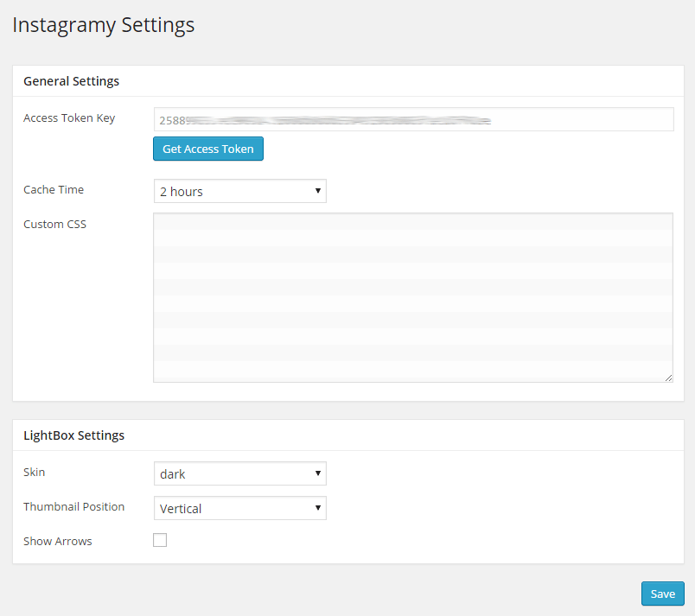This screenshot has height=616, width=695.
Task: Expand the Thumbnail Position 'Vertical' dropdown
Action: pos(239,508)
